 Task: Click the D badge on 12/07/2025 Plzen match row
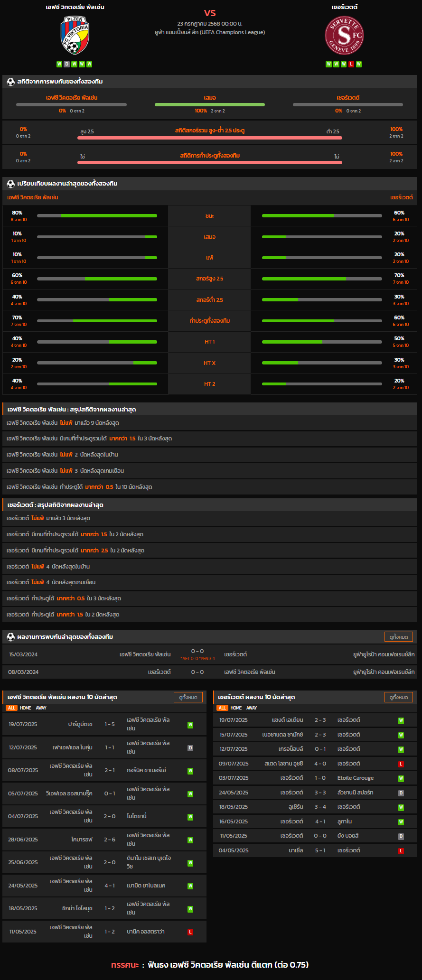(190, 748)
